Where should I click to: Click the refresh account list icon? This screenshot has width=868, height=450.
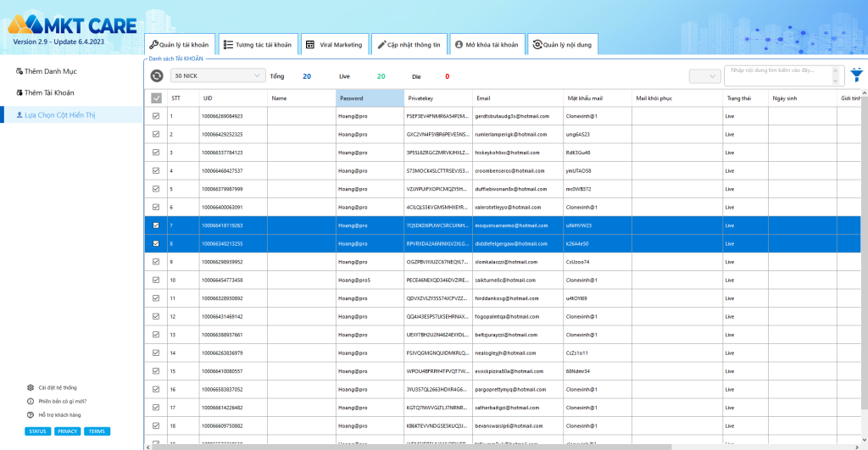point(157,76)
